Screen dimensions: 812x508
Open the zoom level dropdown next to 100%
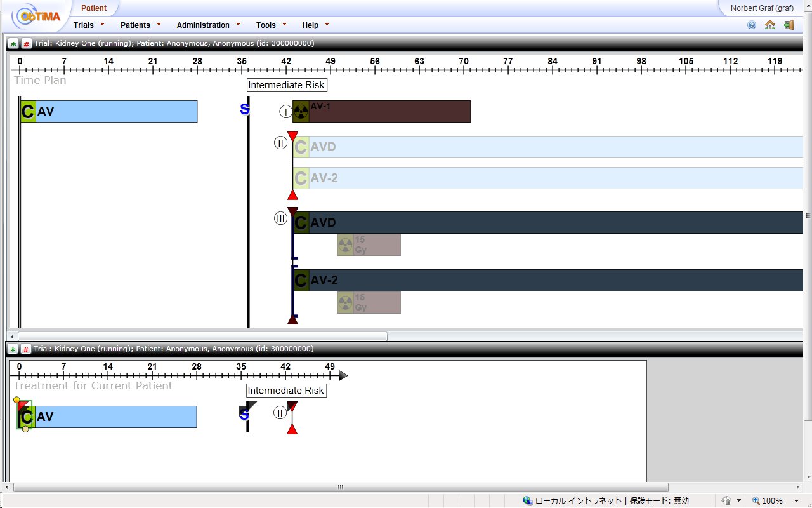(796, 501)
